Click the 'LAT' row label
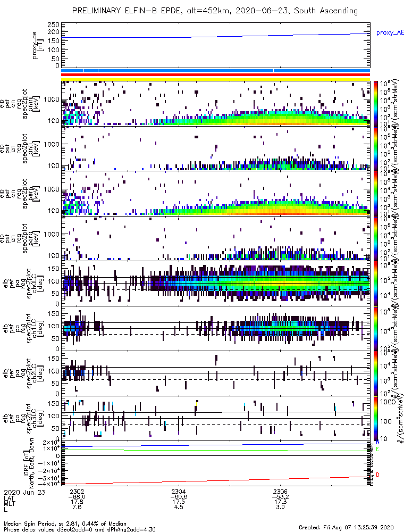This screenshot has height=532, width=412. [9, 498]
